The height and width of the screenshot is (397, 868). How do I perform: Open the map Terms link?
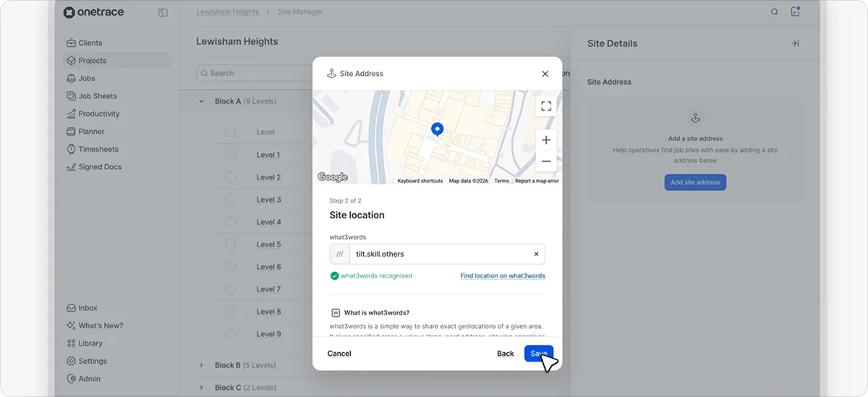click(x=501, y=181)
